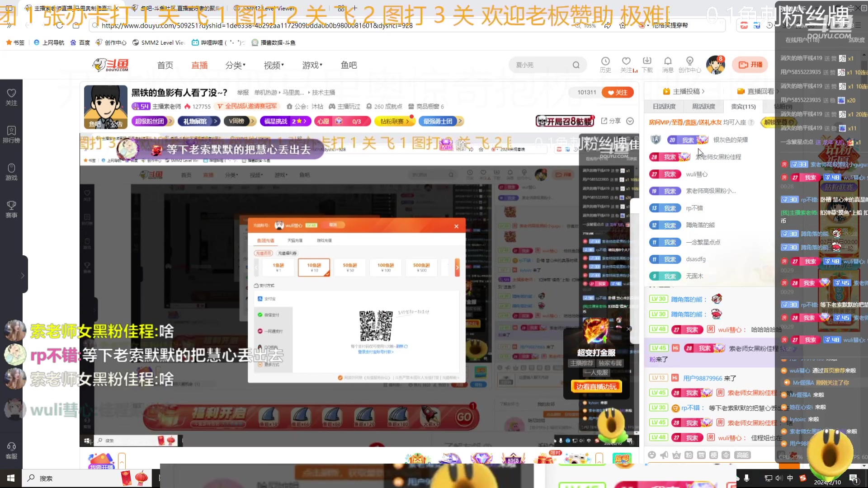This screenshot has height=488, width=868.
Task: Open 赛事 trophy in the left sidebar
Action: (x=11, y=210)
